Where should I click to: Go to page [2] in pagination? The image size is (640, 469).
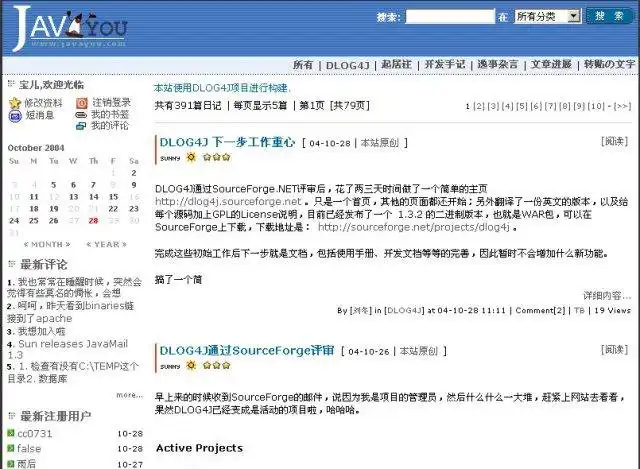click(479, 106)
